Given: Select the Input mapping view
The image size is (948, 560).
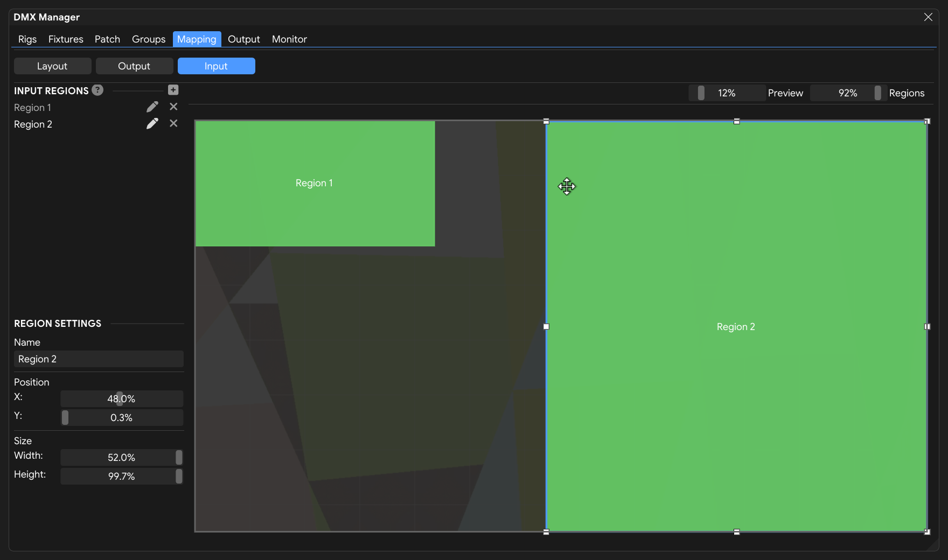Looking at the screenshot, I should (216, 66).
